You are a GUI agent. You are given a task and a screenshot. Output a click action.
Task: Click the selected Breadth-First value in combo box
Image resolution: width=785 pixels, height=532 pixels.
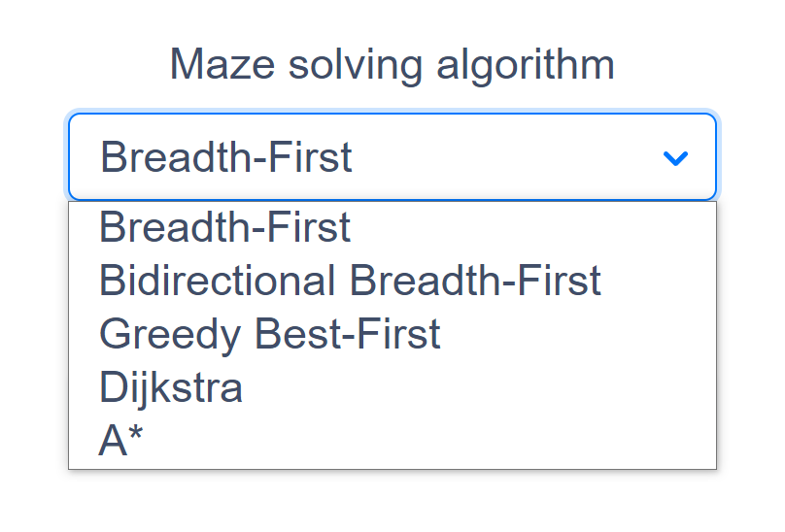pos(226,157)
